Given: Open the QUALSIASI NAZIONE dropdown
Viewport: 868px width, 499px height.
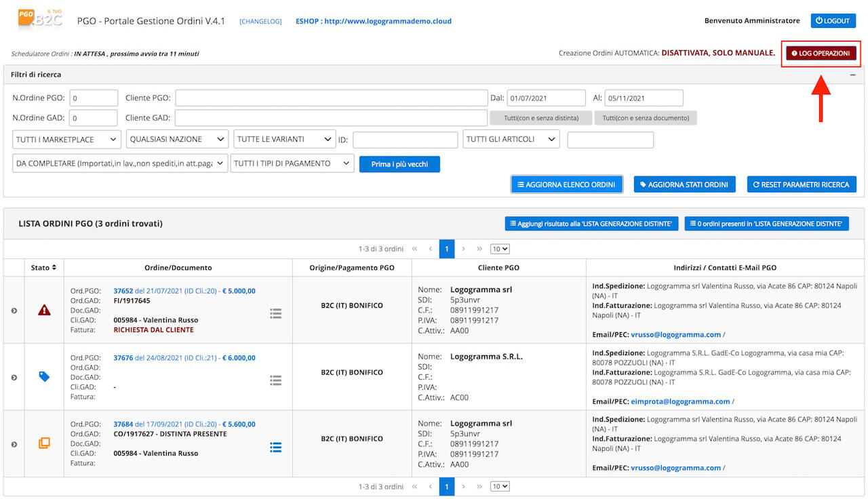Looking at the screenshot, I should click(x=177, y=139).
